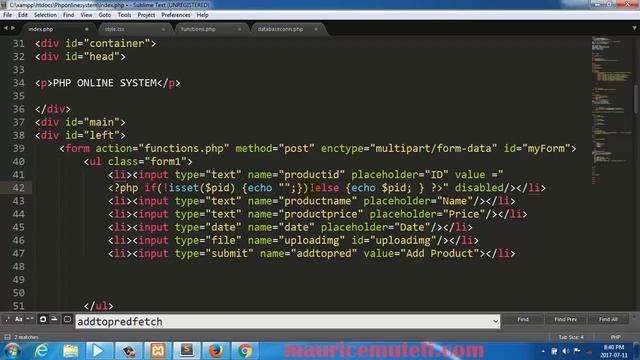Click the 2 matches status text
This screenshot has height=360, width=640.
click(26, 337)
